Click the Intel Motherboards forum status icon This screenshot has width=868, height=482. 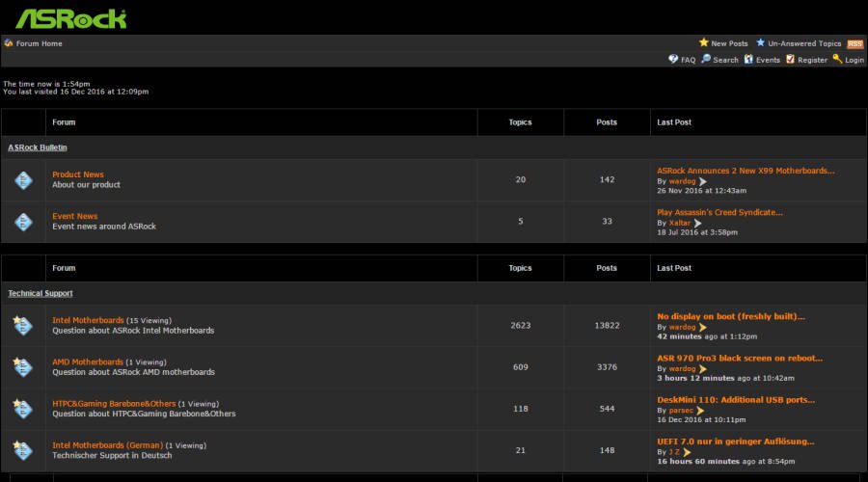[23, 325]
